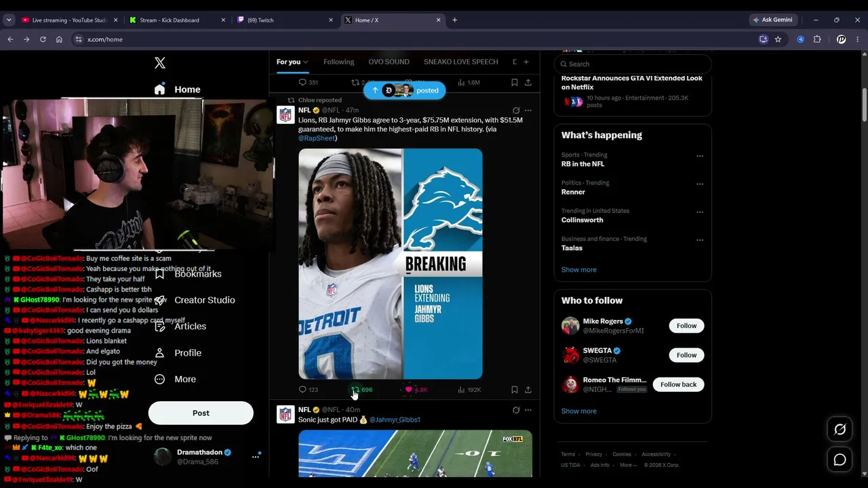Open the More item in the sidebar
The height and width of the screenshot is (488, 868).
pyautogui.click(x=176, y=380)
